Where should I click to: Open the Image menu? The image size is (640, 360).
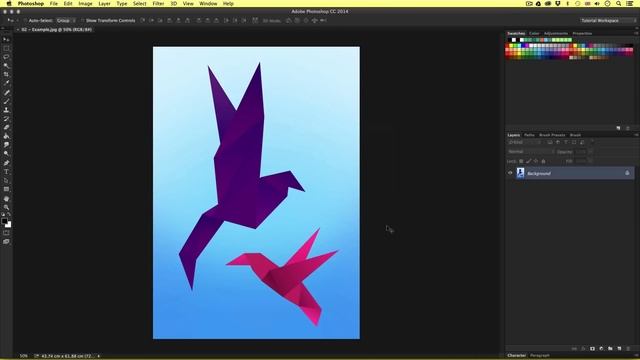(85, 4)
